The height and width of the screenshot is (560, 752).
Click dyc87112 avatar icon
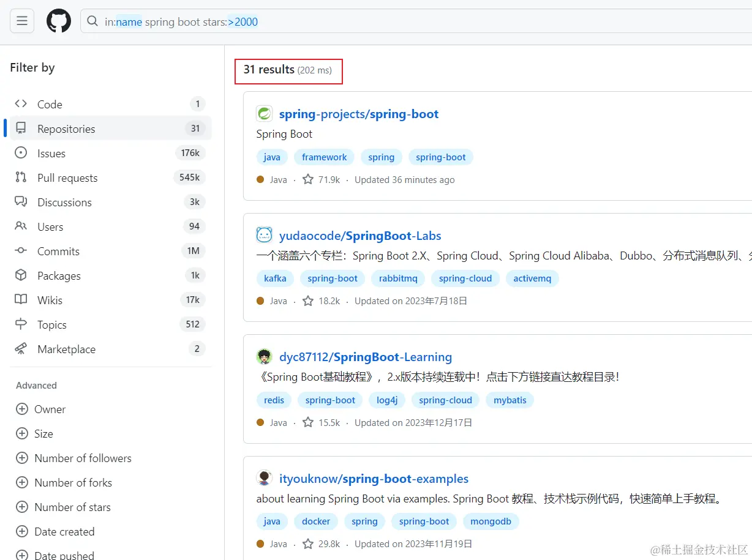click(x=264, y=357)
